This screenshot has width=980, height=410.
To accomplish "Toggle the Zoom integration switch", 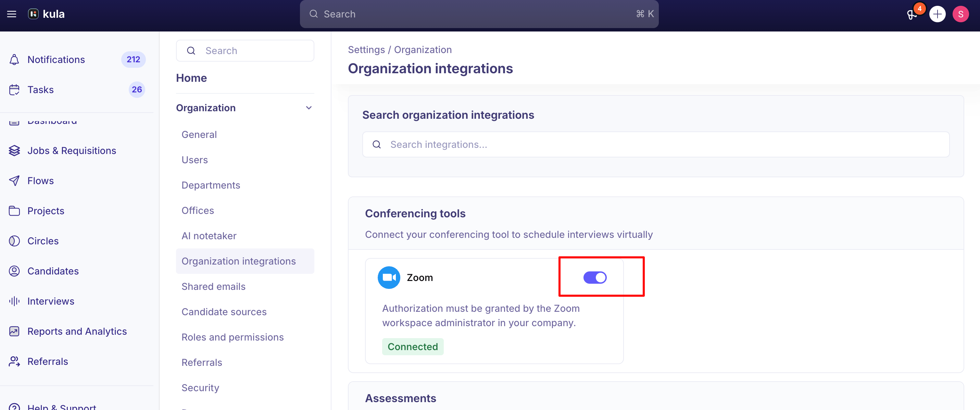I will [595, 278].
